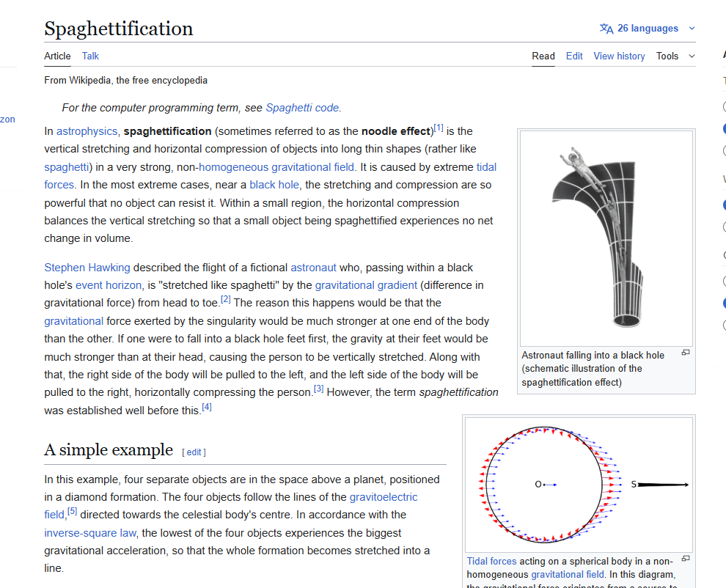Expand the 26 languages dropdown
Screen dimensions: 726x588
(x=648, y=29)
